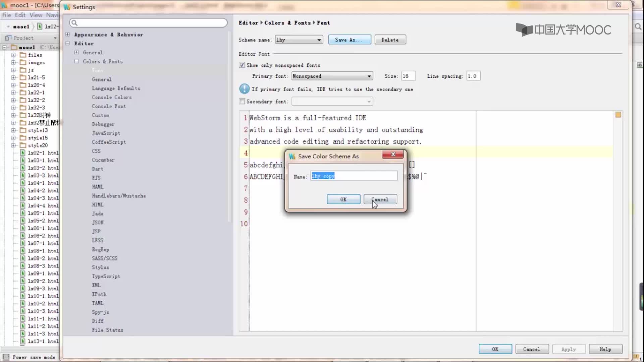The height and width of the screenshot is (362, 644).
Task: Click the main window search icon
Action: point(638,26)
